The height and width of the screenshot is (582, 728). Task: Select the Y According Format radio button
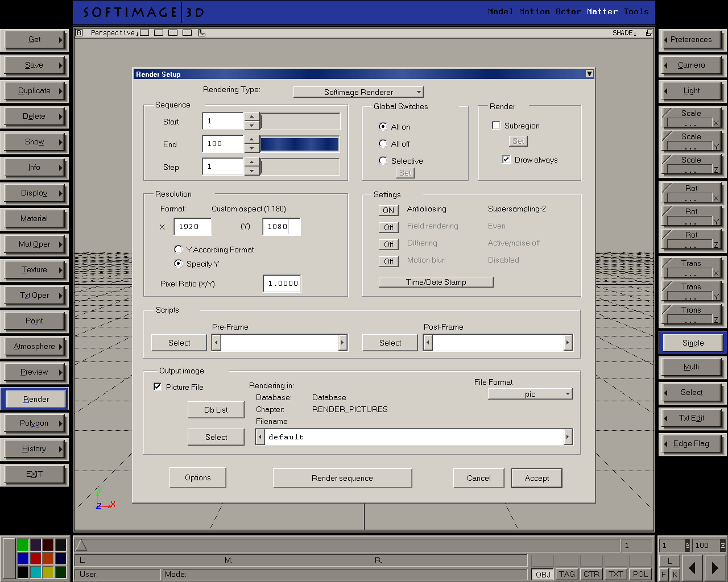pyautogui.click(x=178, y=250)
